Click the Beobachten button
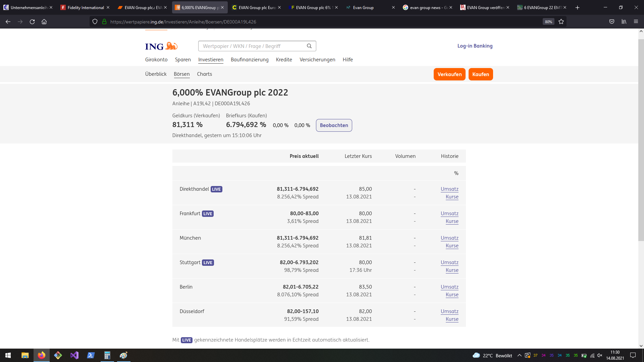Viewport: 644px width, 362px height. [334, 125]
